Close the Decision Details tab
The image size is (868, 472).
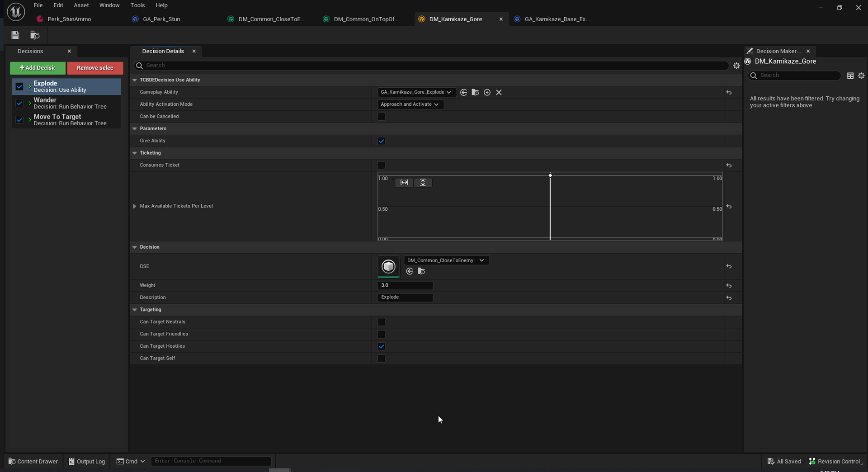point(194,52)
